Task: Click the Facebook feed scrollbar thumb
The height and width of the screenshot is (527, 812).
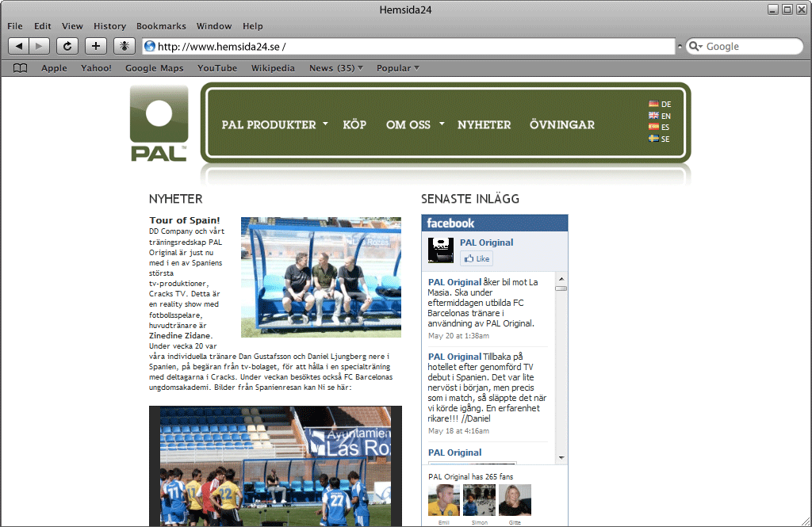Action: point(561,288)
